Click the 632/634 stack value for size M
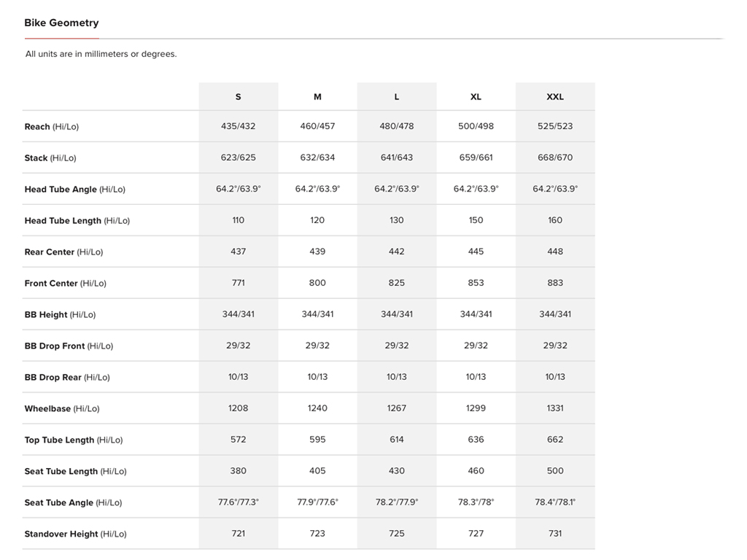747x560 pixels. [317, 157]
